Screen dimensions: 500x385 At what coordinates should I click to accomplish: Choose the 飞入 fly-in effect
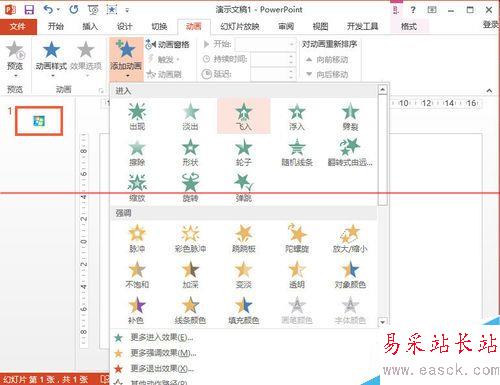244,116
